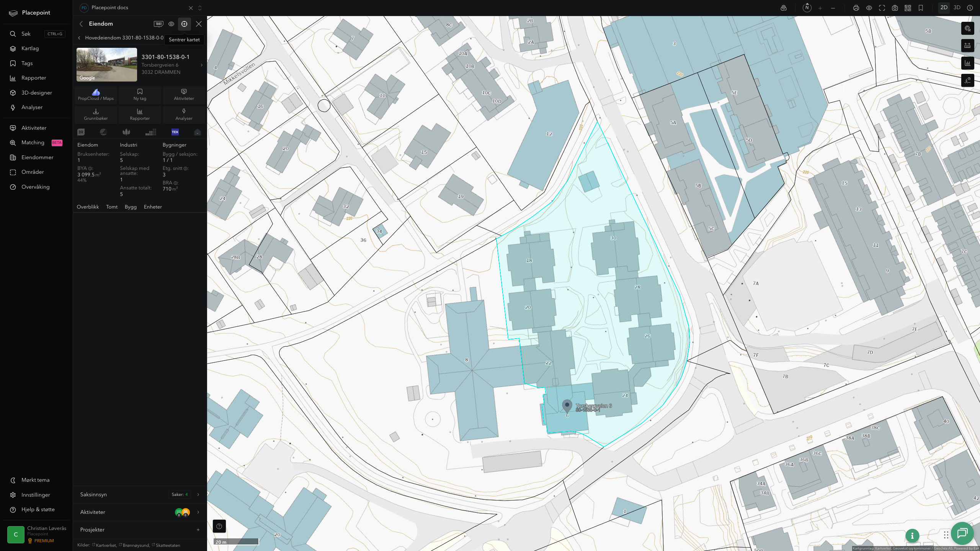Click the Sentrer kartet crosshair icon

tap(185, 24)
